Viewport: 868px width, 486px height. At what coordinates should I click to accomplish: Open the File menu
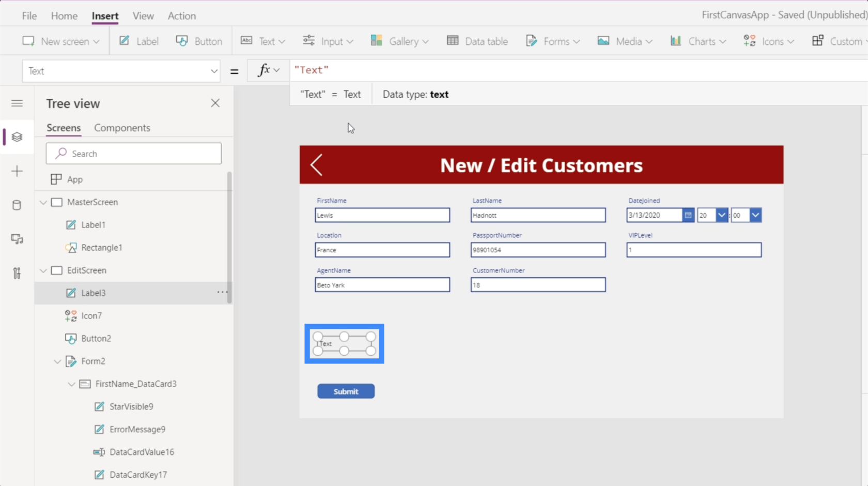29,16
